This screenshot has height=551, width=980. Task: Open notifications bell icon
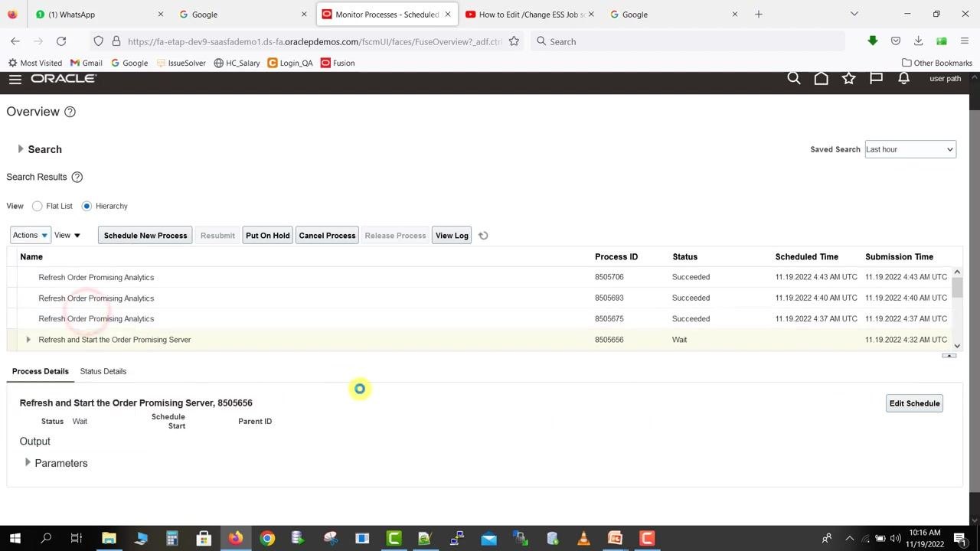[904, 78]
